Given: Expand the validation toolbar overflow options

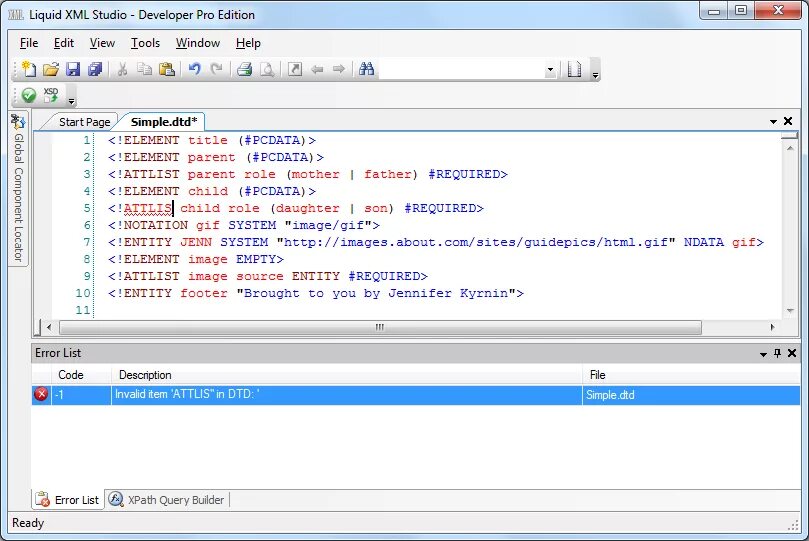Looking at the screenshot, I should click(72, 101).
